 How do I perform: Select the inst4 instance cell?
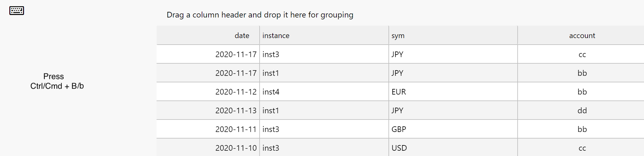271,92
